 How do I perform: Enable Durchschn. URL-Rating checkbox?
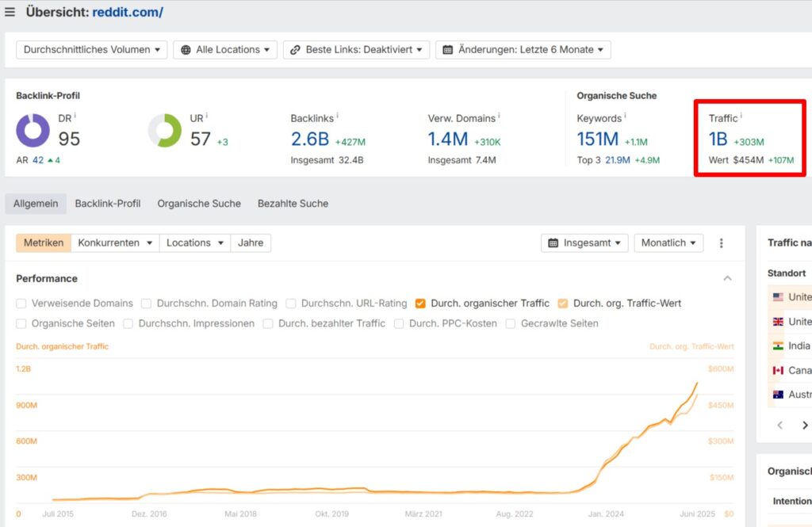tap(291, 304)
